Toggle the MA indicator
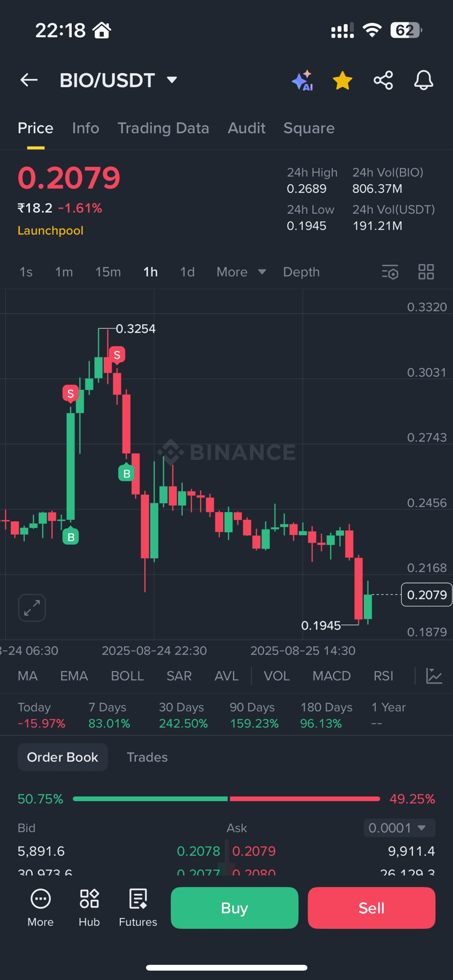The height and width of the screenshot is (980, 453). pyautogui.click(x=27, y=676)
